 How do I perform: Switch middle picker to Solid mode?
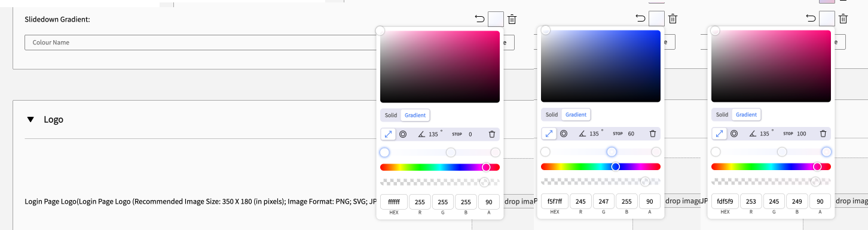(x=552, y=114)
